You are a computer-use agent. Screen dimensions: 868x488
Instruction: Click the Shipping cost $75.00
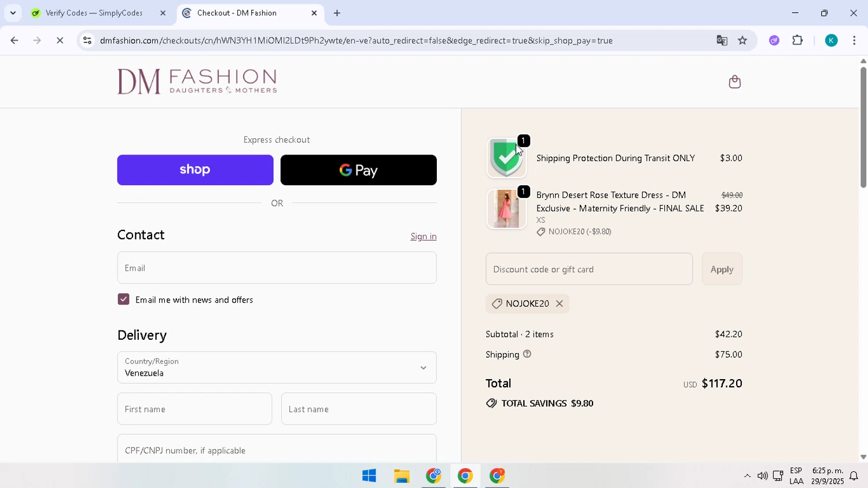tap(729, 354)
